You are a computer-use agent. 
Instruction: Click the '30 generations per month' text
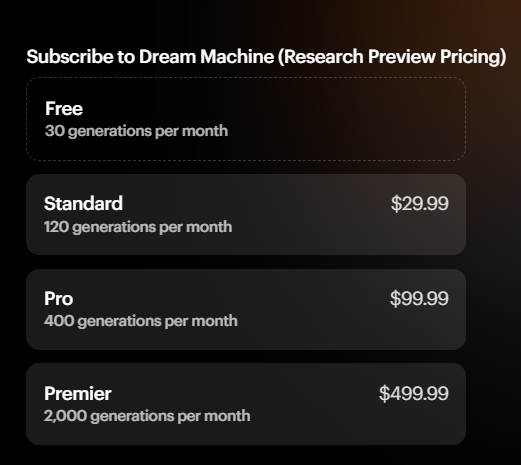click(x=136, y=131)
